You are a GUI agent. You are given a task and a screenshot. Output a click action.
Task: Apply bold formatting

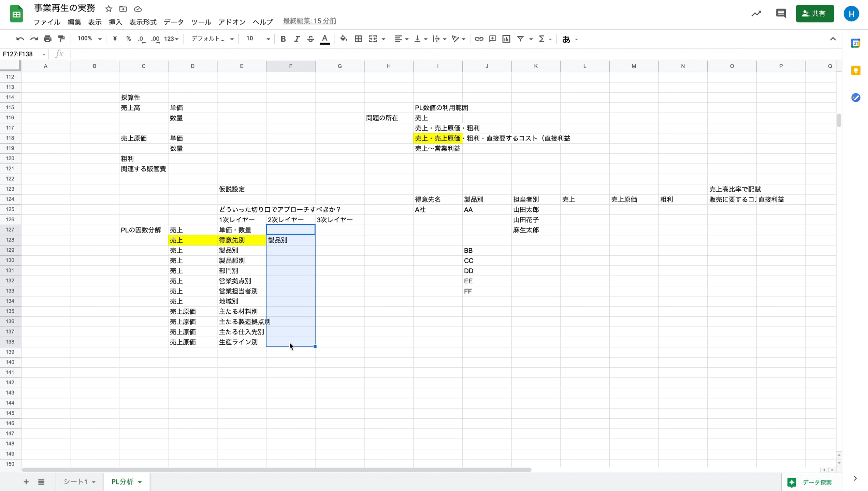[x=283, y=39]
